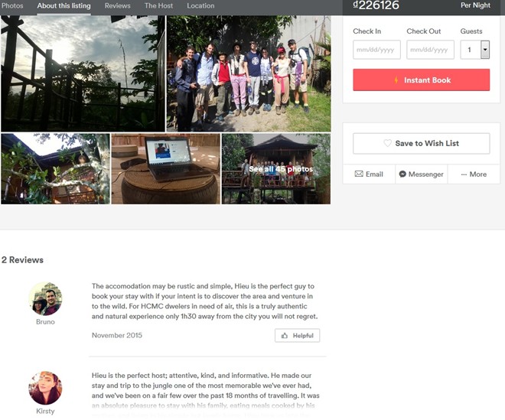
Task: Mark Bruno's review as Helpful
Action: coord(298,336)
